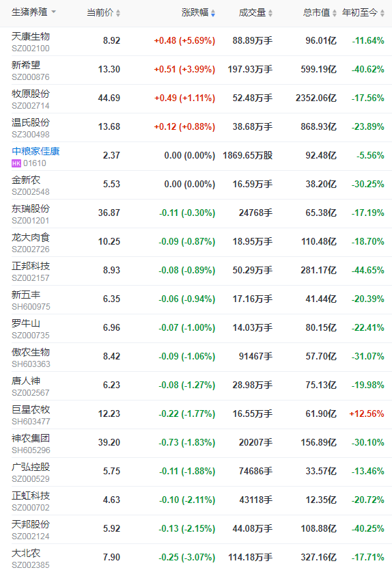This screenshot has width=392, height=570.
Task: Click 东瑞股份 volume 24768手
Action: point(255,213)
